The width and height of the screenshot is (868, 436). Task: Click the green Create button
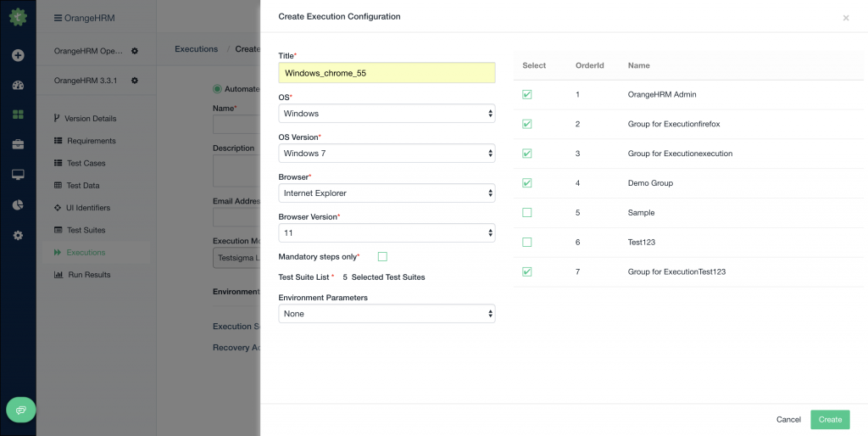pyautogui.click(x=830, y=420)
